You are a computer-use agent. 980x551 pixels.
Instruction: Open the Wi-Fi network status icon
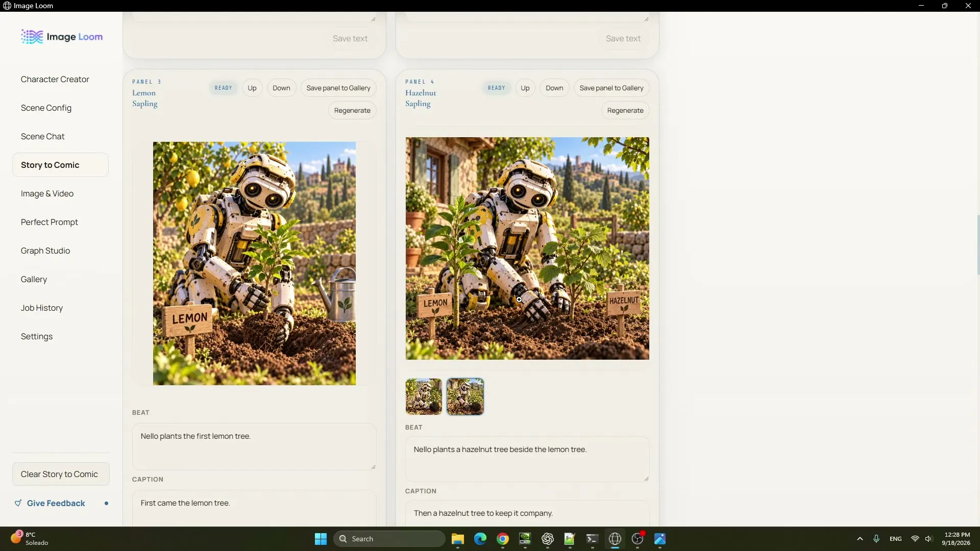[x=915, y=539]
